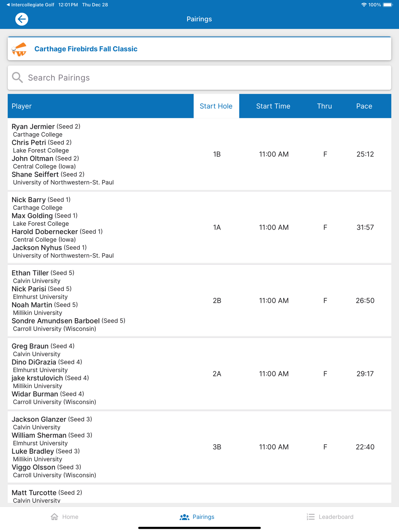Tap the search magnifying glass icon
The width and height of the screenshot is (399, 532).
point(18,77)
